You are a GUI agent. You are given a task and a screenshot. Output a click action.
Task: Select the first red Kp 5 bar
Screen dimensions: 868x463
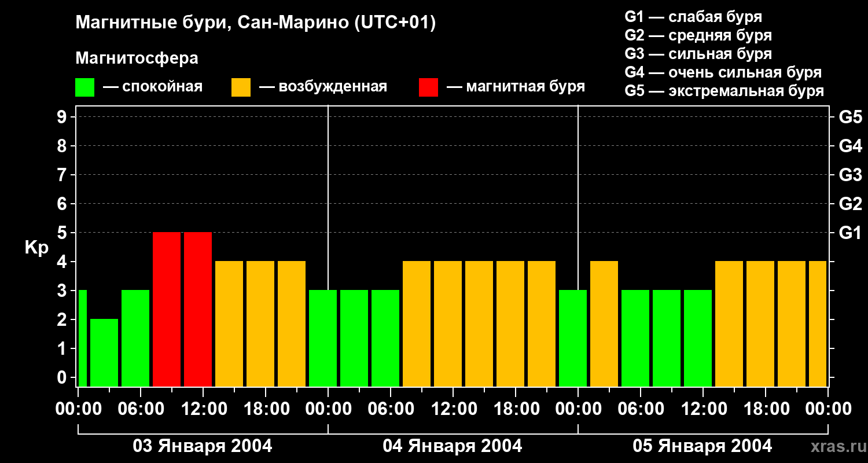[x=167, y=309]
